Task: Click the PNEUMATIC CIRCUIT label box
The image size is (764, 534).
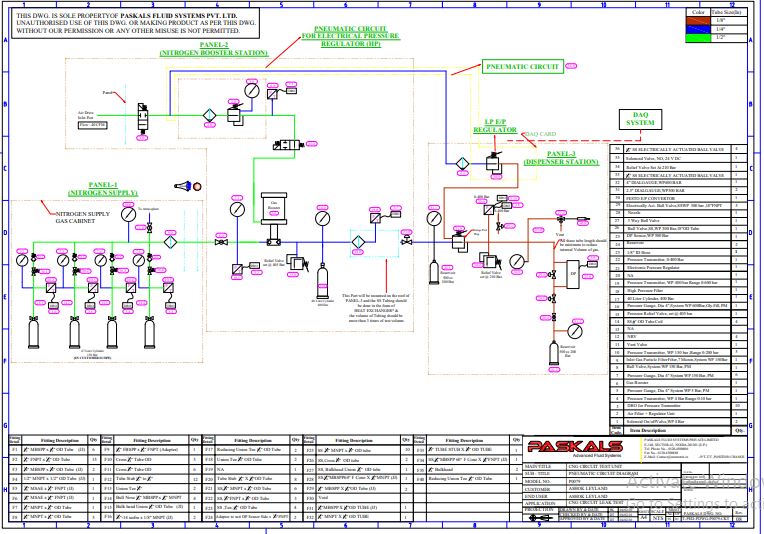Action: point(522,67)
